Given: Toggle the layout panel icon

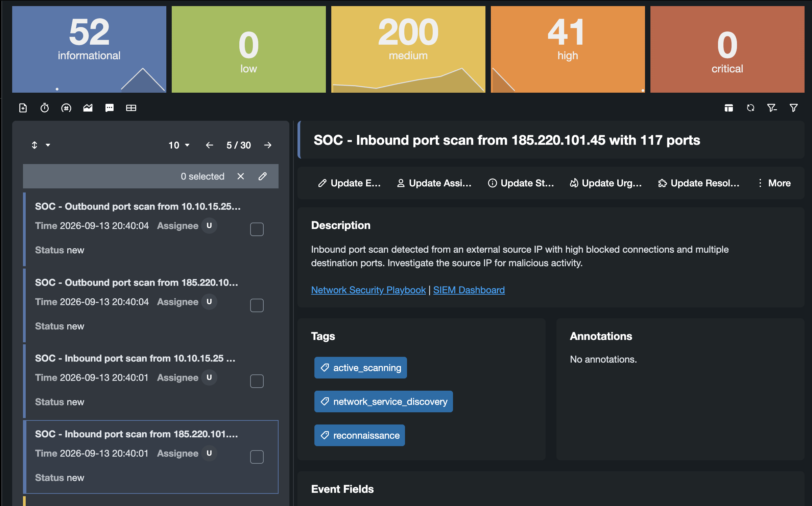Looking at the screenshot, I should click(729, 108).
